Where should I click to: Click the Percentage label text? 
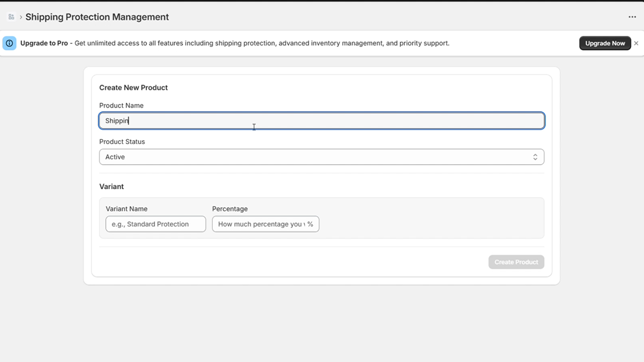click(x=230, y=209)
